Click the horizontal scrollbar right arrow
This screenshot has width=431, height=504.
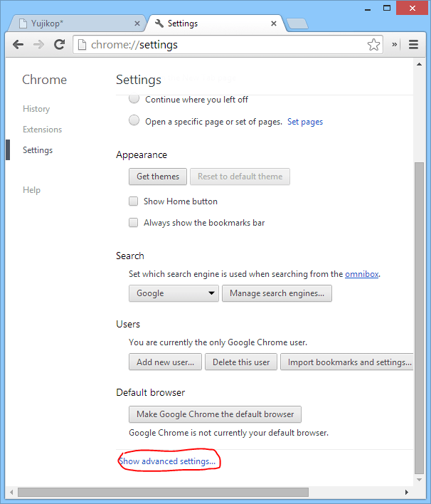[x=407, y=492]
